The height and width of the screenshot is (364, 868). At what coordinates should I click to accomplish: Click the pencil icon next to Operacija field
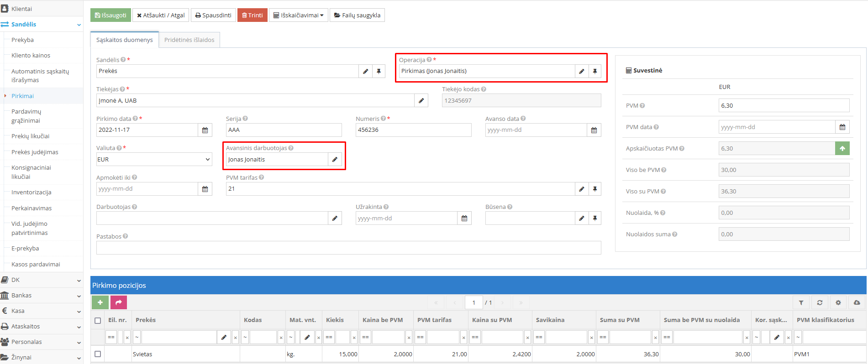pyautogui.click(x=581, y=71)
